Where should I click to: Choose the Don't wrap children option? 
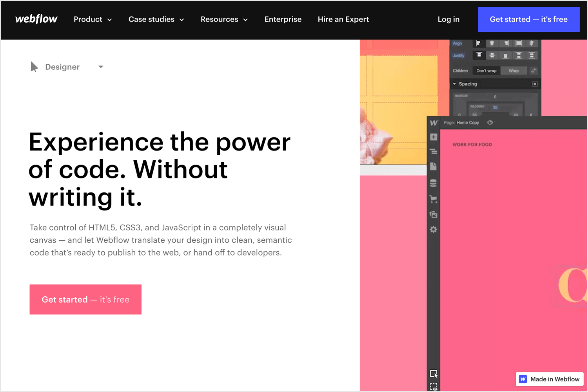coord(486,71)
